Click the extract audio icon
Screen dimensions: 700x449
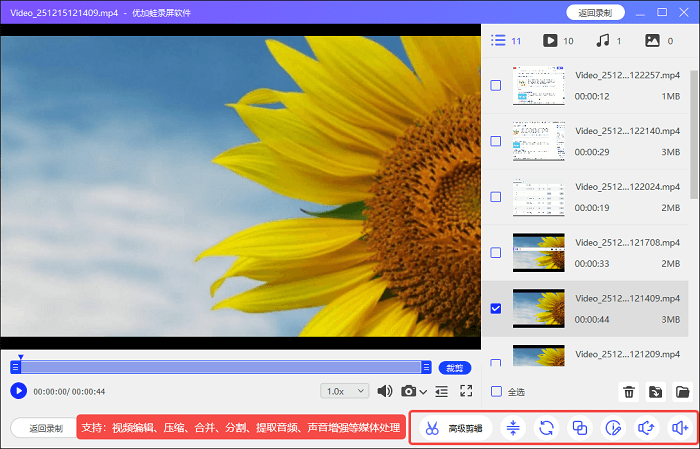(x=647, y=428)
